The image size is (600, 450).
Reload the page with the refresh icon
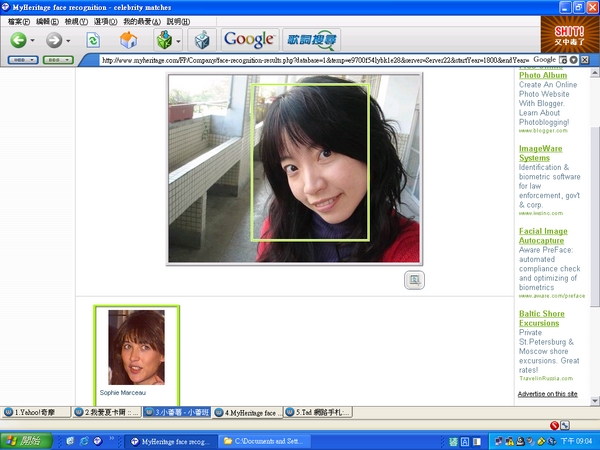pos(93,40)
